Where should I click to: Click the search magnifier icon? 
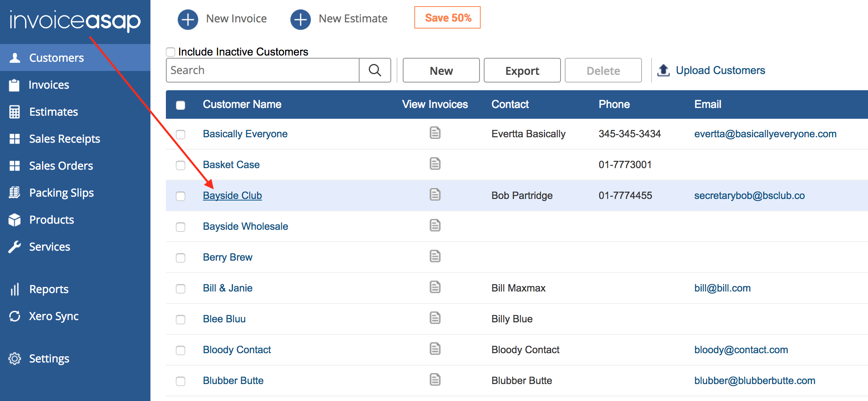(375, 70)
